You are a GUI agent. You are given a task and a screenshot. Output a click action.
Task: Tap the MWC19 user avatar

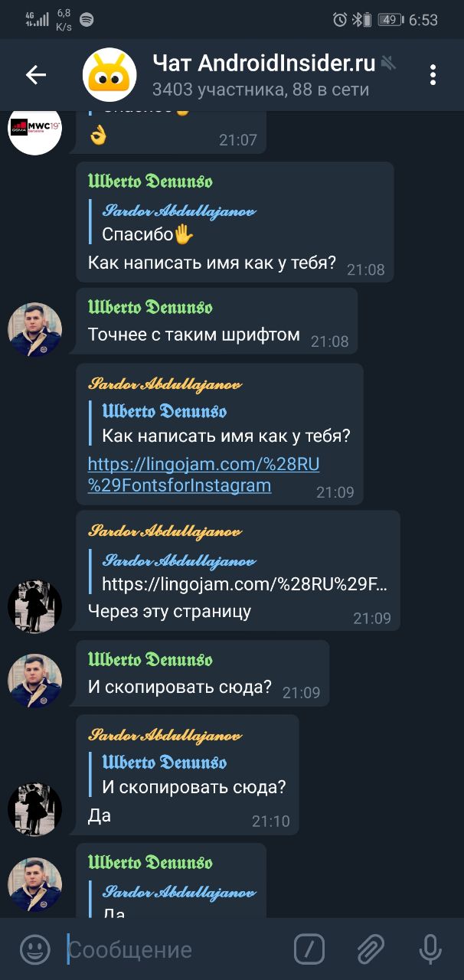pyautogui.click(x=34, y=129)
